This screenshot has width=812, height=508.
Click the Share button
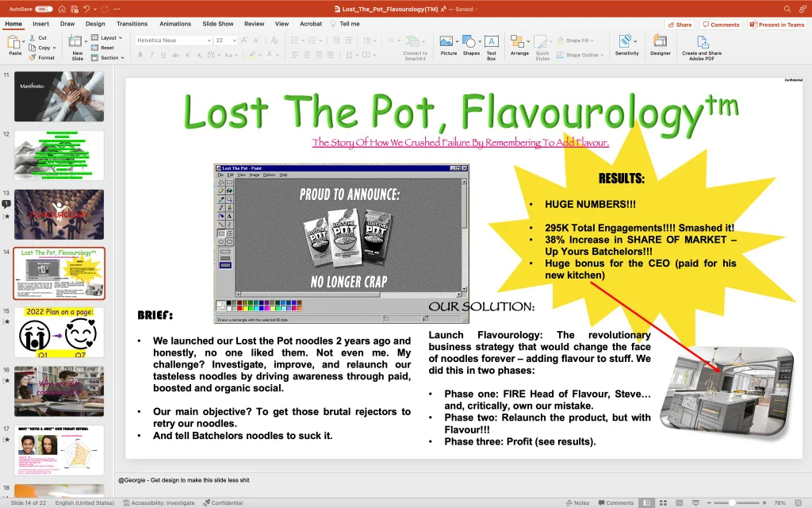(679, 25)
